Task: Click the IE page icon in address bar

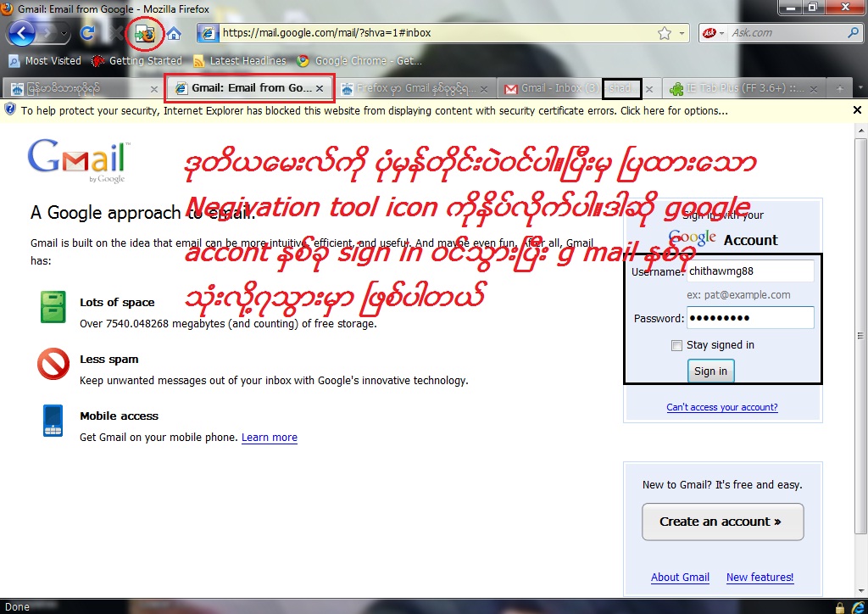Action: [x=209, y=33]
